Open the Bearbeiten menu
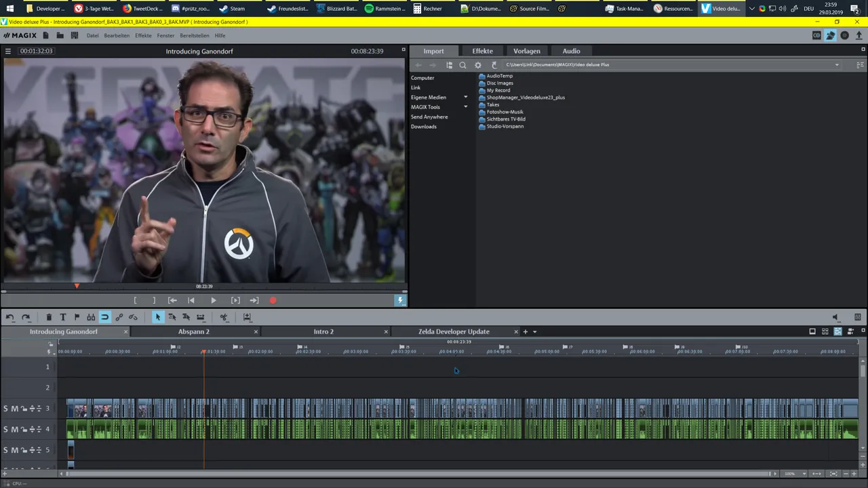The width and height of the screenshot is (868, 488). [x=117, y=35]
